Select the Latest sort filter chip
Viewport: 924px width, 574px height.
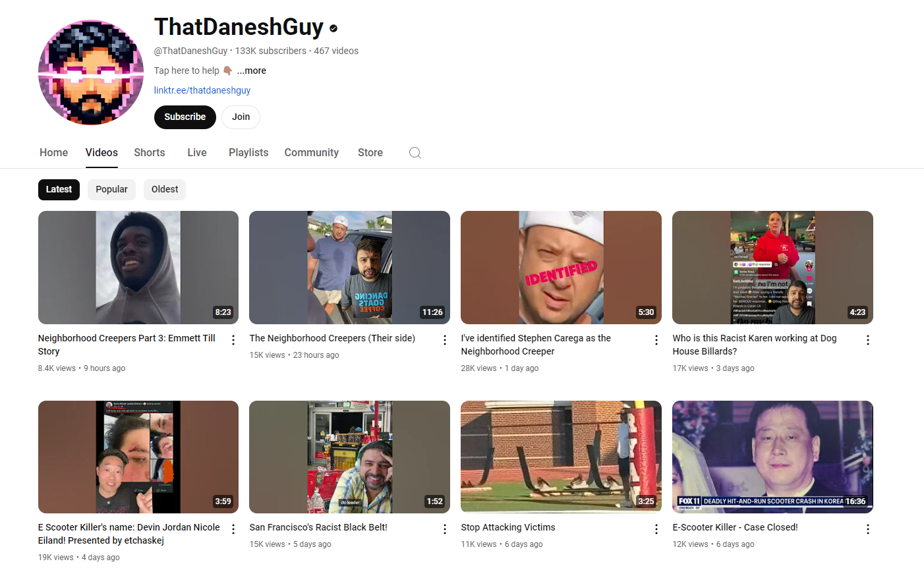point(59,190)
